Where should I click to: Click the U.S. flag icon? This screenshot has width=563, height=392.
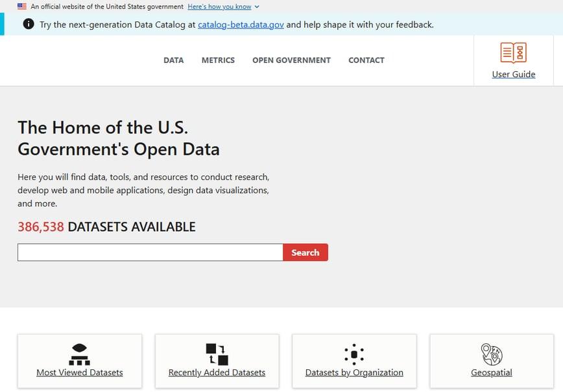tap(21, 7)
